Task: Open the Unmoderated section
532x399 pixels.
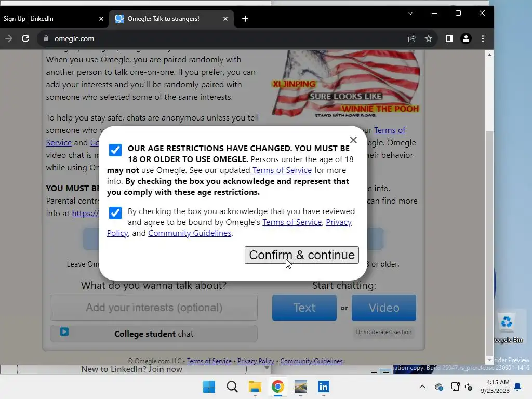Action: 384,332
